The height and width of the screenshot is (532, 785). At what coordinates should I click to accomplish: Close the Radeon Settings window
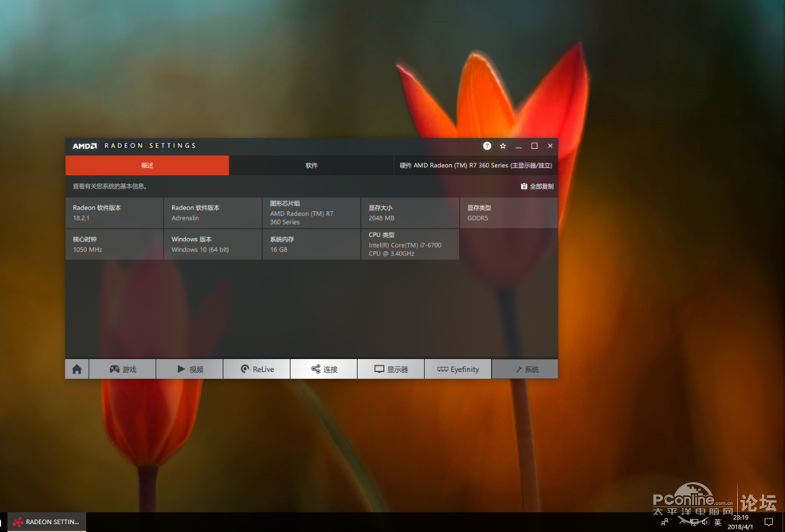(x=550, y=146)
